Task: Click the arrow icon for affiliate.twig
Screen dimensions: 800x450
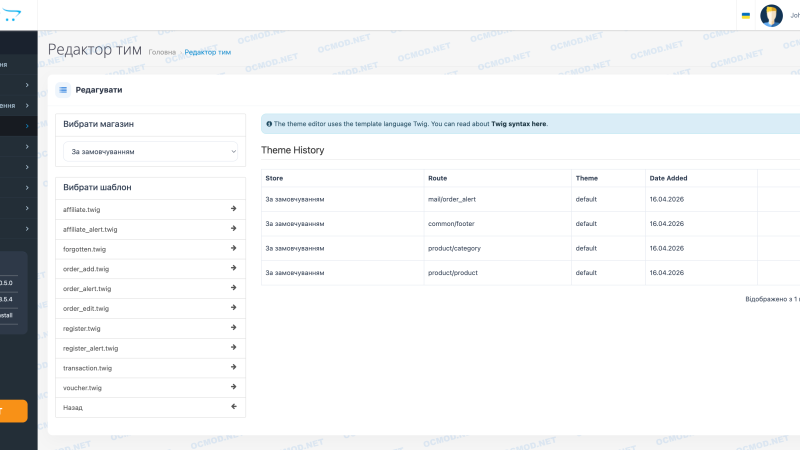Action: [234, 209]
